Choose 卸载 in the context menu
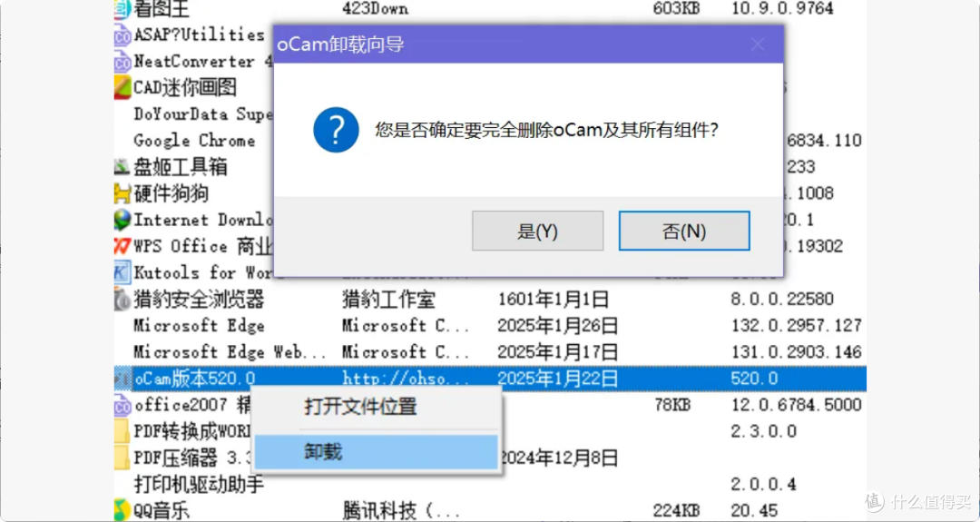 click(377, 452)
